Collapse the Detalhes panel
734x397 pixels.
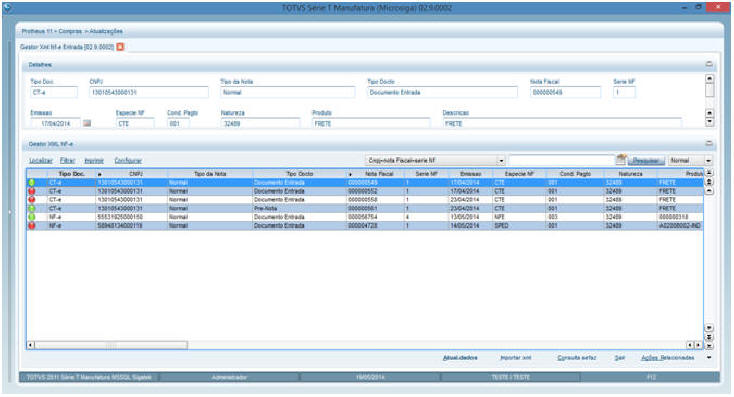point(709,64)
